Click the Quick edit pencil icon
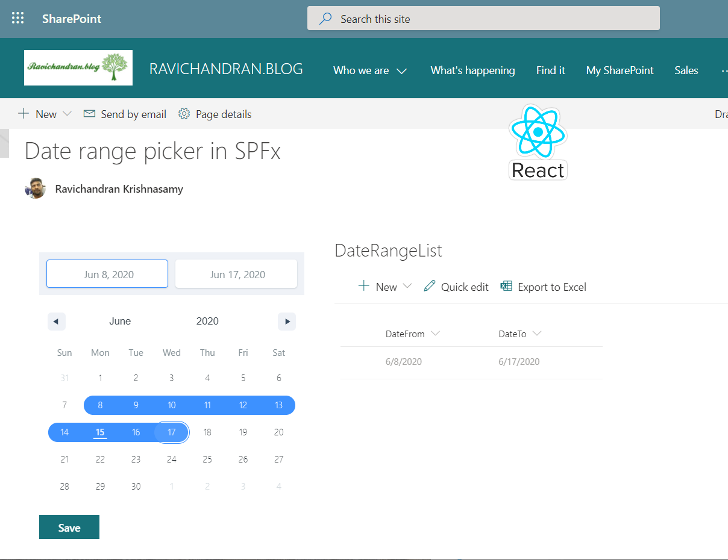This screenshot has height=560, width=728. (x=429, y=287)
